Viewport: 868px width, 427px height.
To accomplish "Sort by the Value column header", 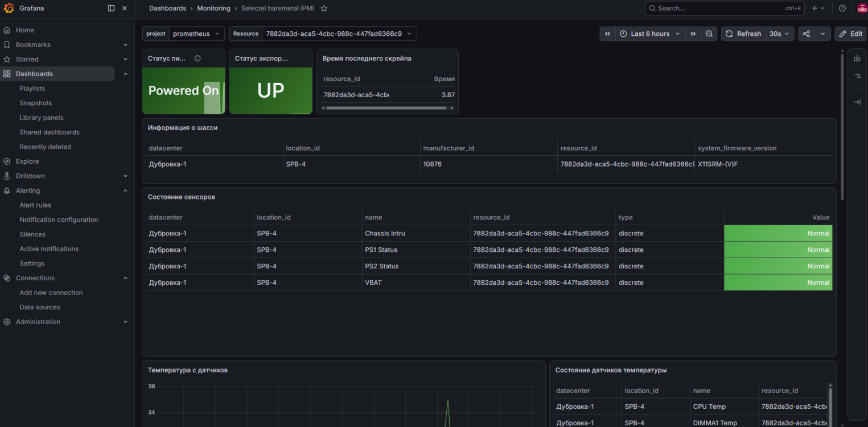I will tap(821, 218).
